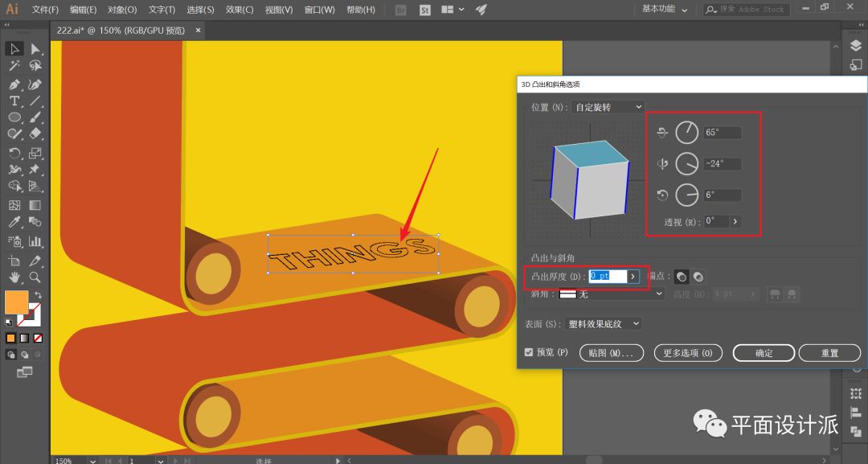Open the 效果(C) menu
This screenshot has width=868, height=464.
239,10
